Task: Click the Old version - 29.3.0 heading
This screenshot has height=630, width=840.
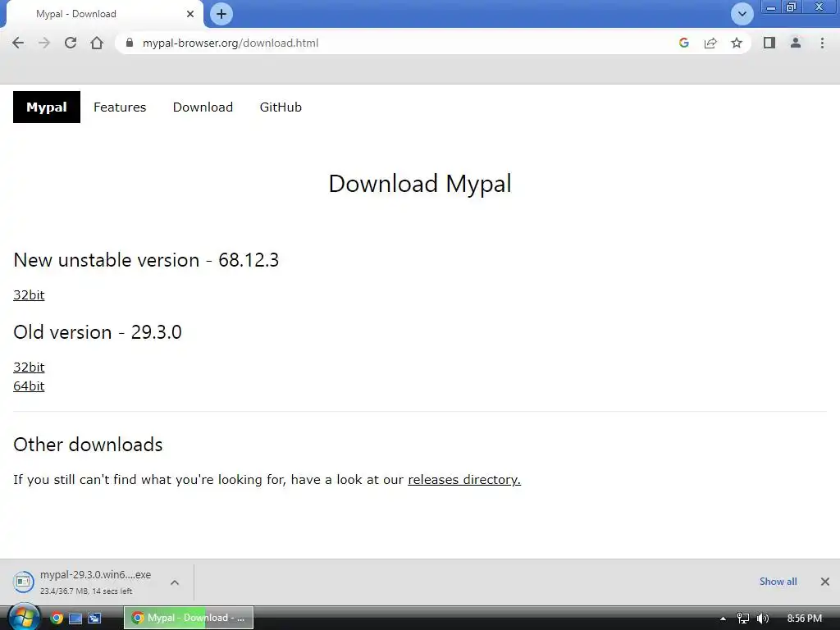Action: click(98, 332)
